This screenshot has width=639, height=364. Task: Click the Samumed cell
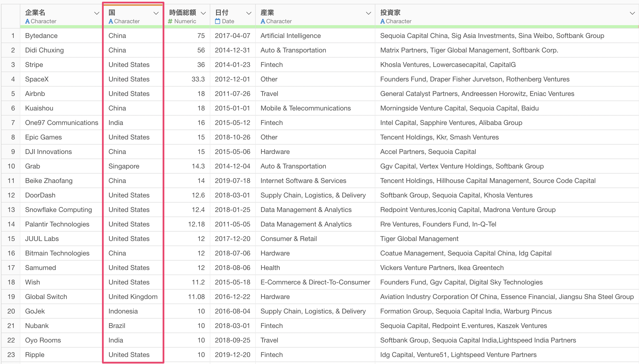point(61,268)
